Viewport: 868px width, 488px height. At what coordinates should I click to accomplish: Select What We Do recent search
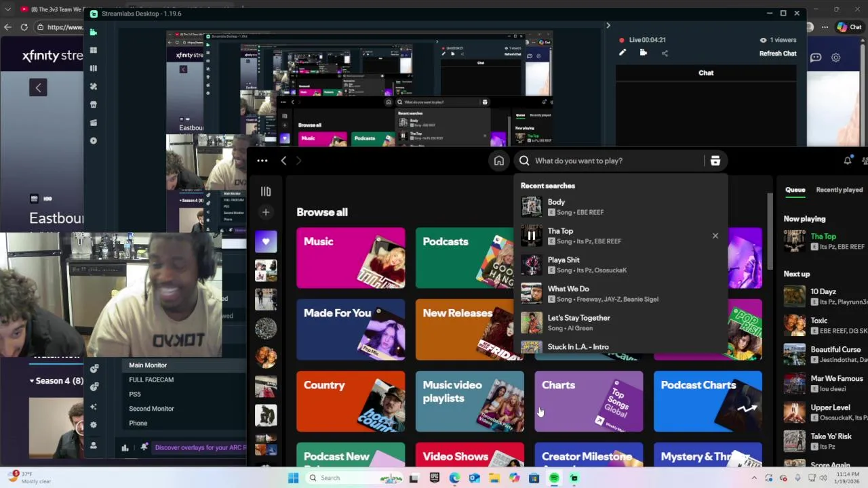tap(620, 294)
